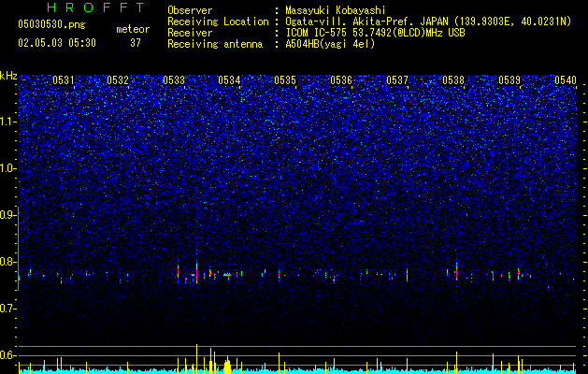Screen dimensions: 588x374
Task: Click the Receiving Location label
Action: point(218,22)
